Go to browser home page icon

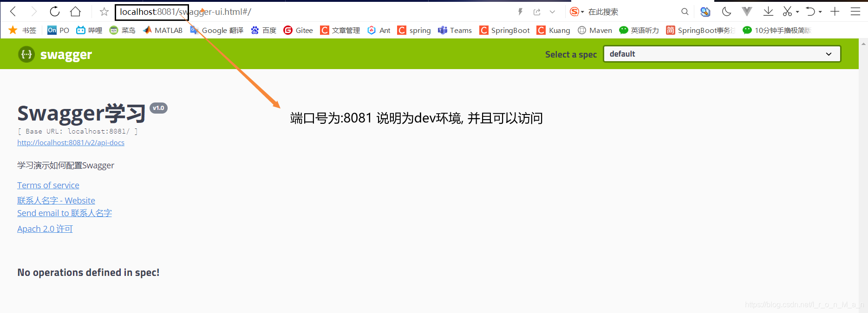point(75,12)
